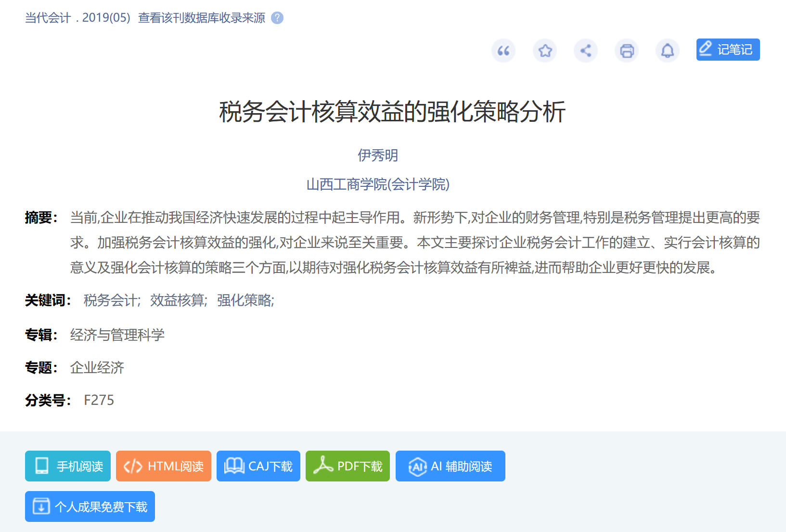786x532 pixels.
Task: Click keyword 税务会计
Action: 110,300
